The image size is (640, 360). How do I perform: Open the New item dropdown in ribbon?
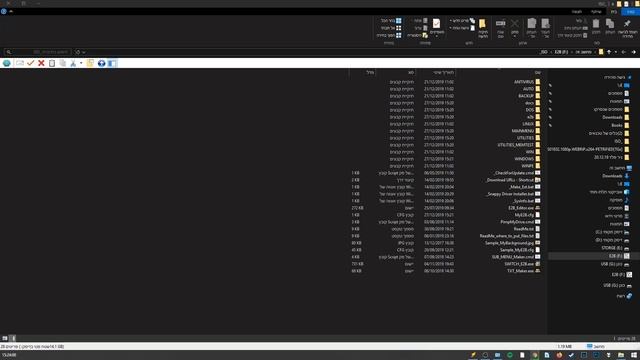click(462, 20)
